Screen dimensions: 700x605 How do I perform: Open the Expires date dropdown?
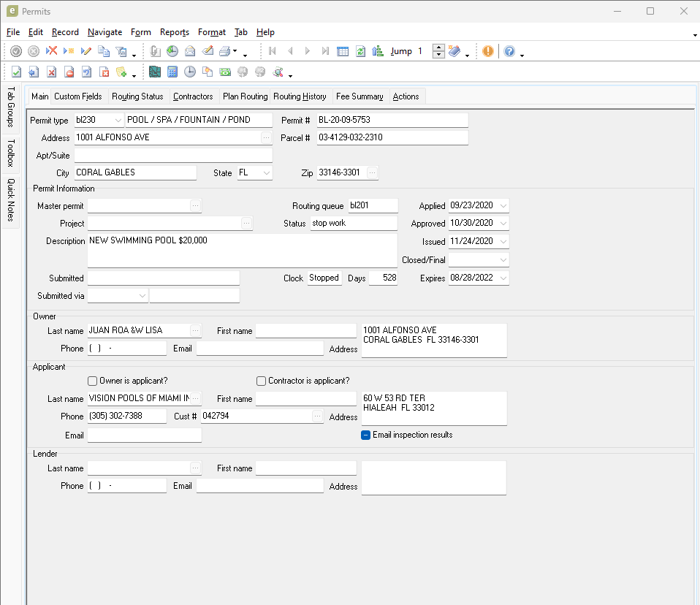pyautogui.click(x=503, y=278)
